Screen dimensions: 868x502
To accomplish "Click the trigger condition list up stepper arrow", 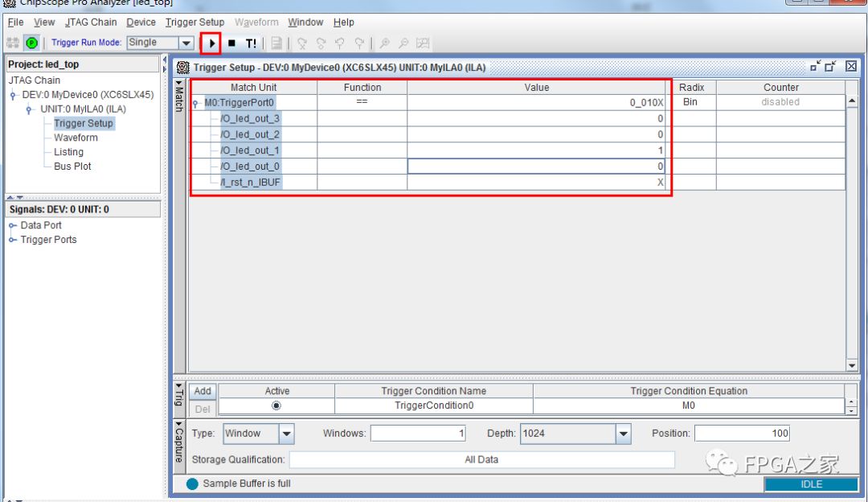I will [851, 402].
